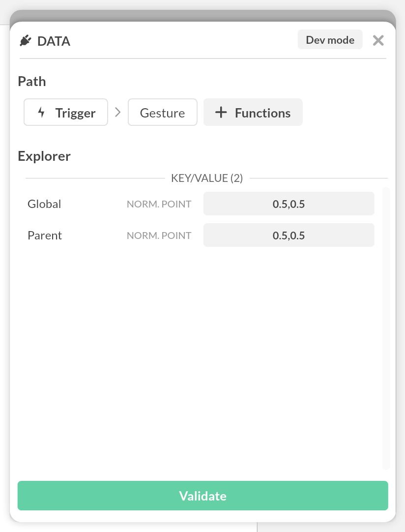The image size is (405, 532).
Task: Click the Explorer section heading
Action: 44,156
